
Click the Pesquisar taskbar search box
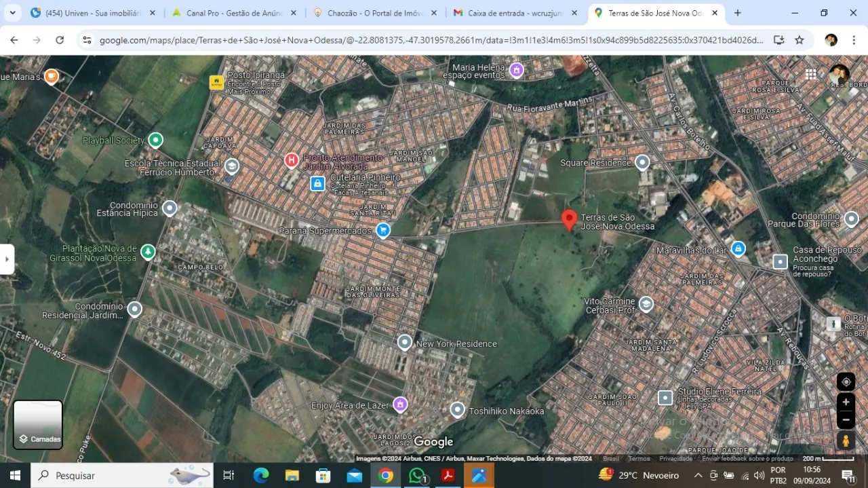click(x=122, y=476)
